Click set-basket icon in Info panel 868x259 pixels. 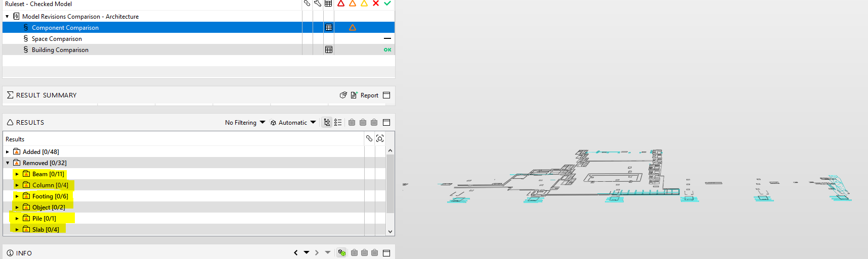click(x=374, y=252)
